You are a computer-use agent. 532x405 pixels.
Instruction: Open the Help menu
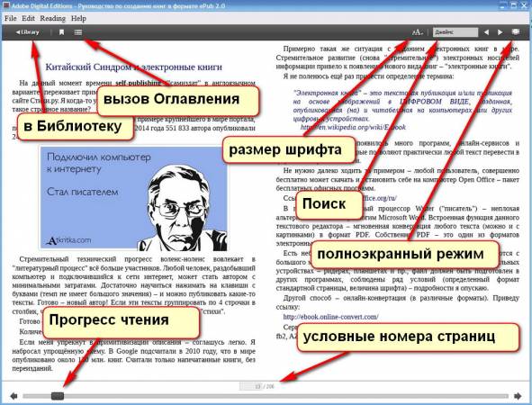tap(78, 18)
